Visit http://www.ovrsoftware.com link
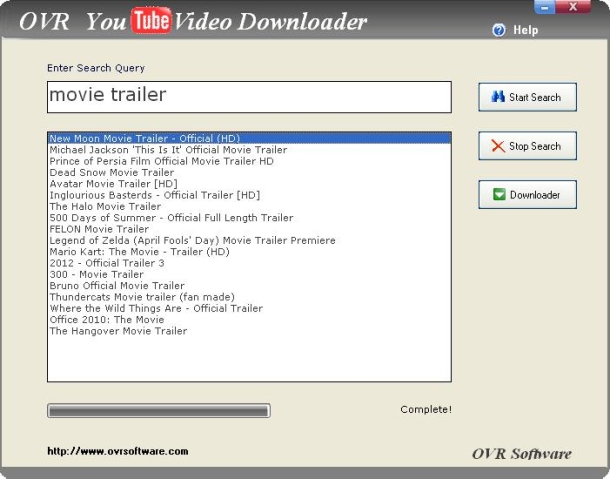The image size is (610, 479). tap(118, 451)
